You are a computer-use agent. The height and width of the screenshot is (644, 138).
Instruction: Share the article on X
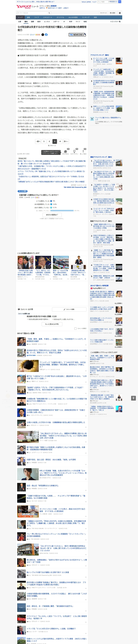point(43,35)
